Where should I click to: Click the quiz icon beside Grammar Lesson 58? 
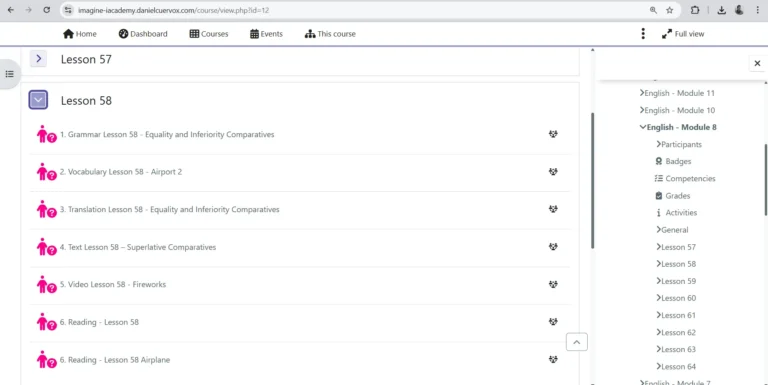(47, 134)
